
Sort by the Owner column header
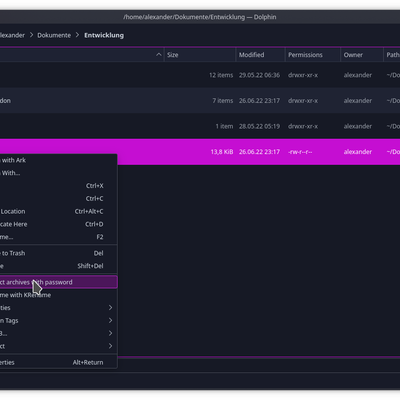(362, 55)
